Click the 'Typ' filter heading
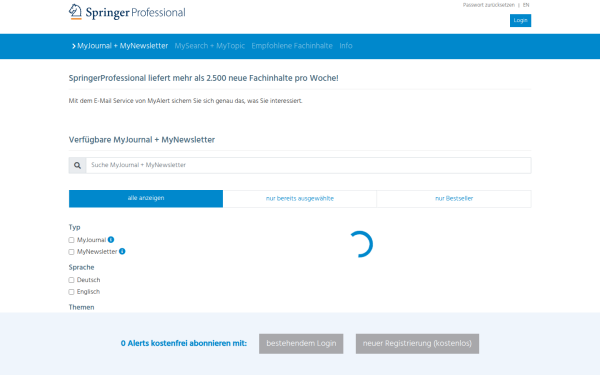Image resolution: width=600 pixels, height=375 pixels. tap(75, 227)
